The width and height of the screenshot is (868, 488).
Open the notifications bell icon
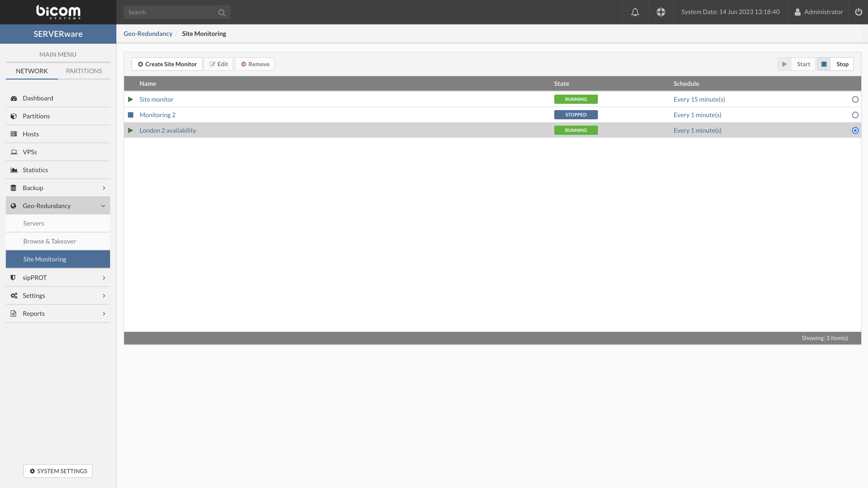tap(635, 12)
